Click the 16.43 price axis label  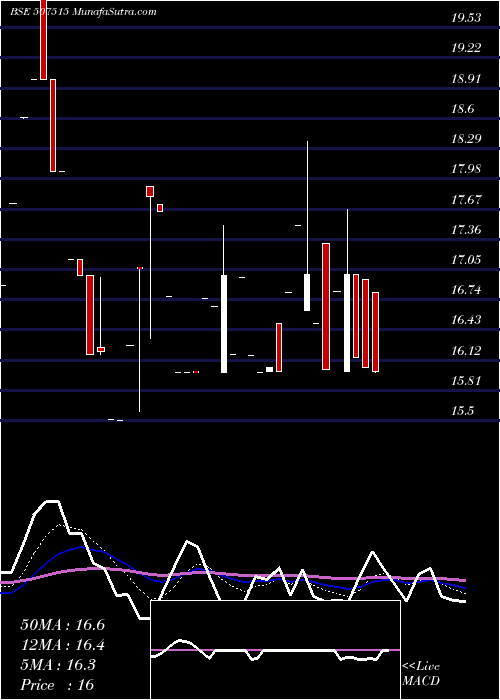466,320
